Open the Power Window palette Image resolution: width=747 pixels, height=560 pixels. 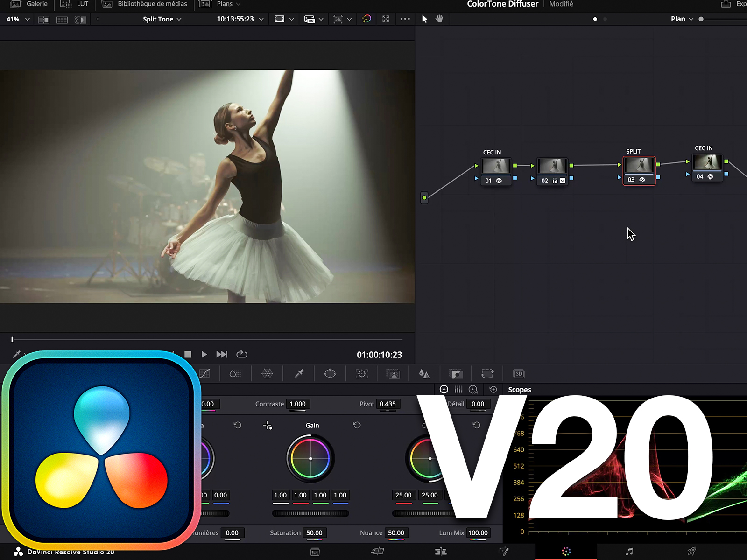[330, 374]
